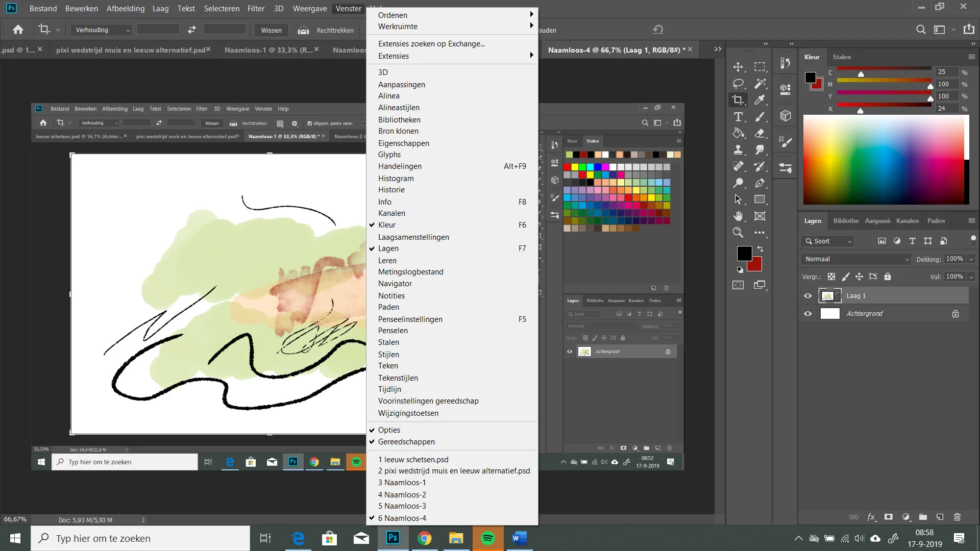Select the Move tool
The width and height of the screenshot is (980, 551).
coord(738,67)
